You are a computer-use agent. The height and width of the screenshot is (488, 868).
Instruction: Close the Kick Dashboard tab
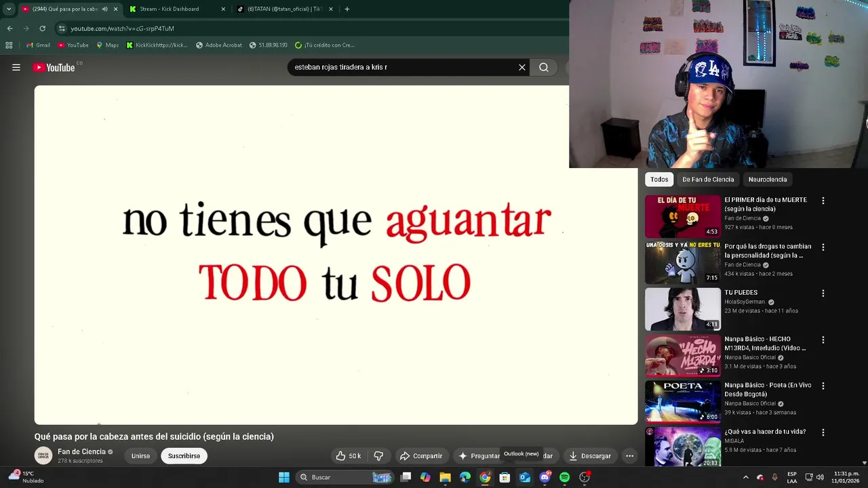(x=223, y=9)
